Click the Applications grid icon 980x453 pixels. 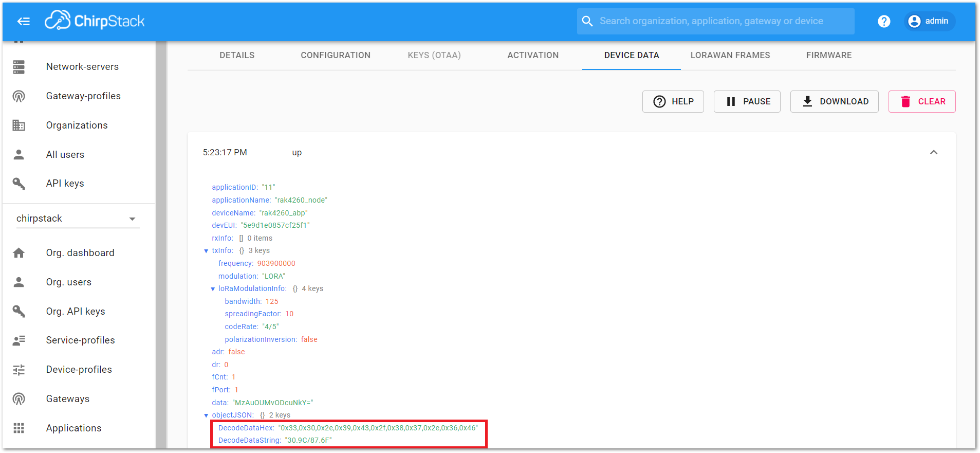19,428
